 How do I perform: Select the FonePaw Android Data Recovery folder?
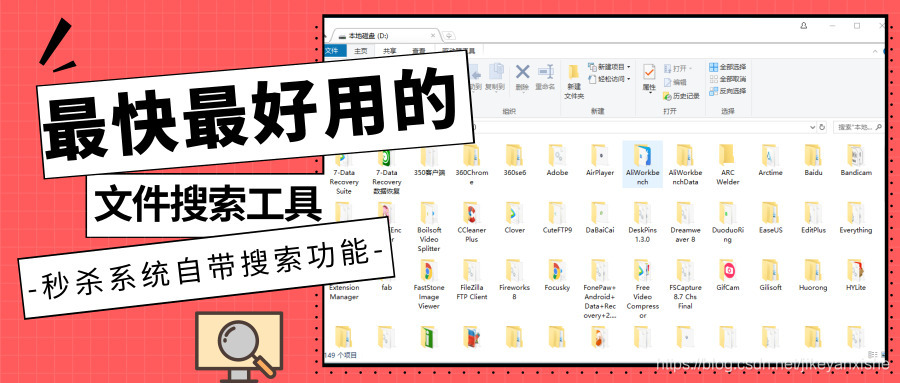point(600,288)
